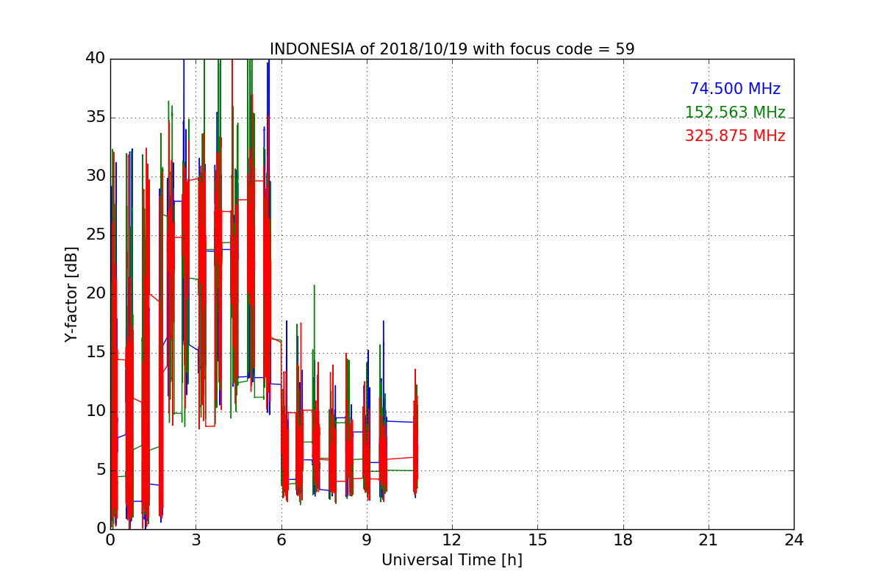Click the x-axis tick label 15
Image resolution: width=882 pixels, height=588 pixels.
point(537,539)
